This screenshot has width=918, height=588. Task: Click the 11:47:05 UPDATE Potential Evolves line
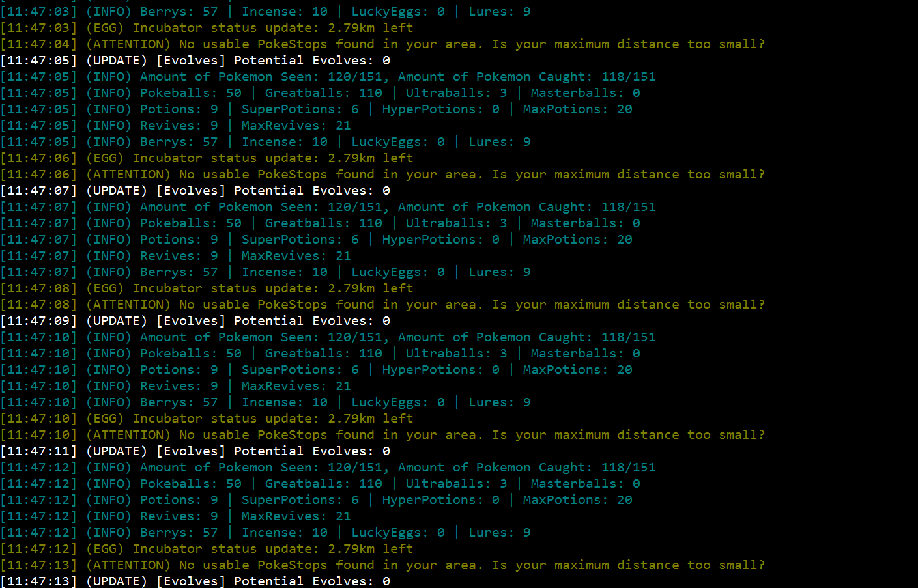(195, 61)
